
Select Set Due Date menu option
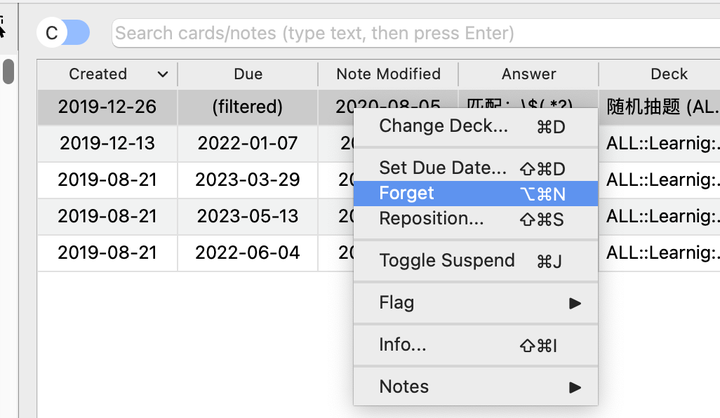pos(443,168)
